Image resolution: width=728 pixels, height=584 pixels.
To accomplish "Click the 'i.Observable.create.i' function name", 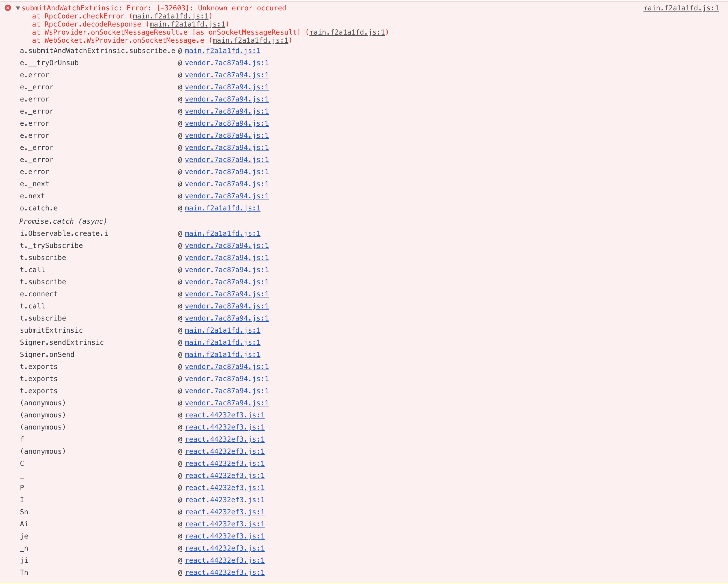I will [x=64, y=234].
